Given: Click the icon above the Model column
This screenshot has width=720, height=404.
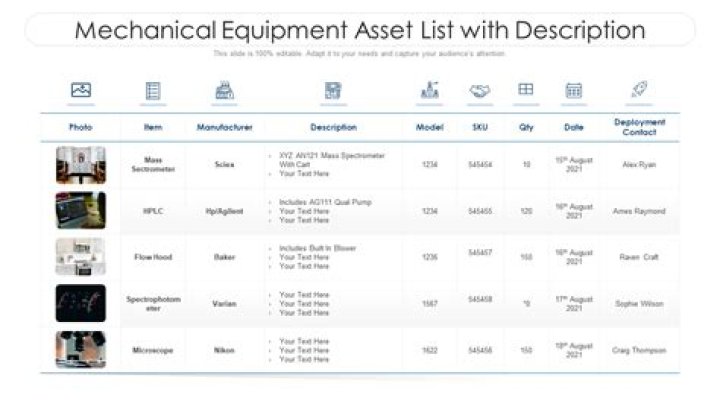Looking at the screenshot, I should click(430, 90).
